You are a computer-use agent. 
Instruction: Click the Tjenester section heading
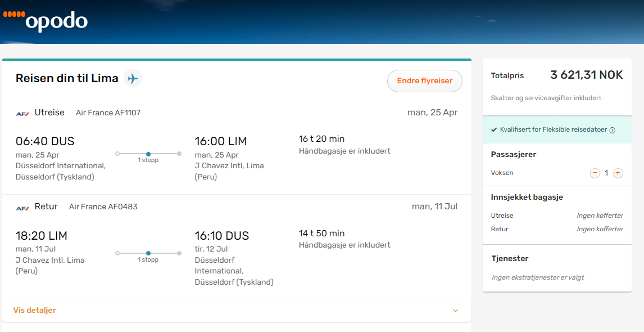510,259
